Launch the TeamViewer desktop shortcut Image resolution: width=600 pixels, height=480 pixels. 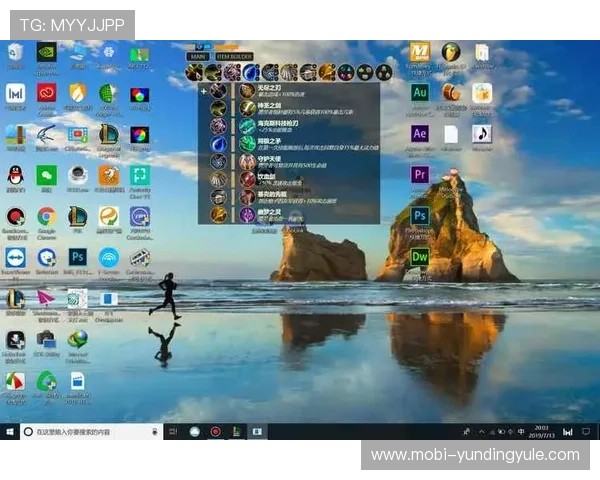[15, 257]
